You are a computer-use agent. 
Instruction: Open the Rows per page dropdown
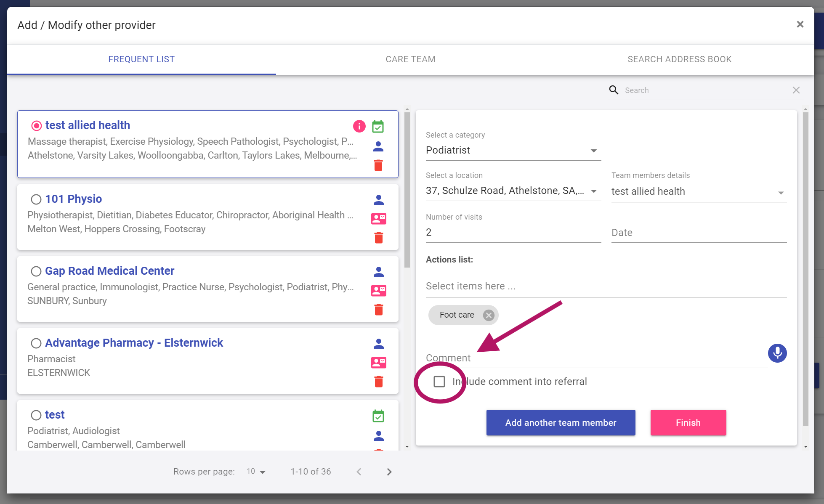coord(256,472)
